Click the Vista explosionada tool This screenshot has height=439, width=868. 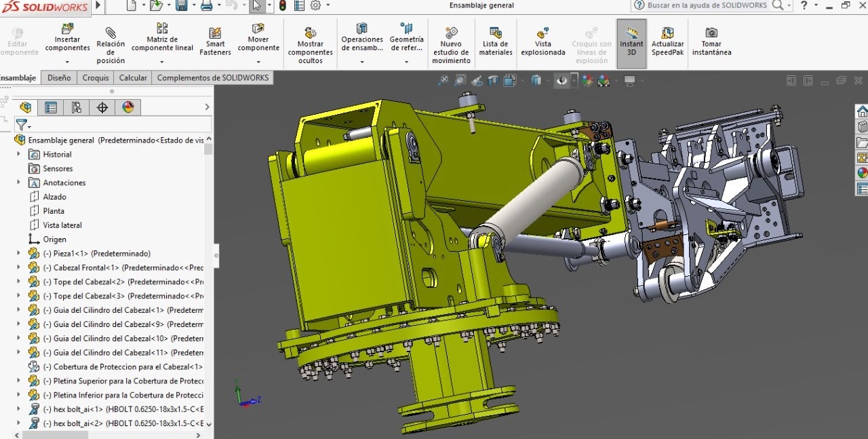click(x=542, y=42)
